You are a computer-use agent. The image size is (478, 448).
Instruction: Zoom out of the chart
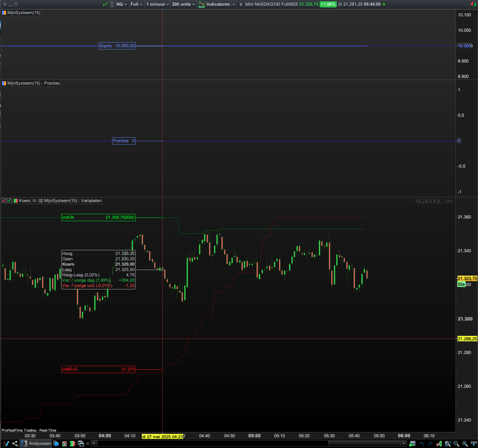(x=456, y=444)
